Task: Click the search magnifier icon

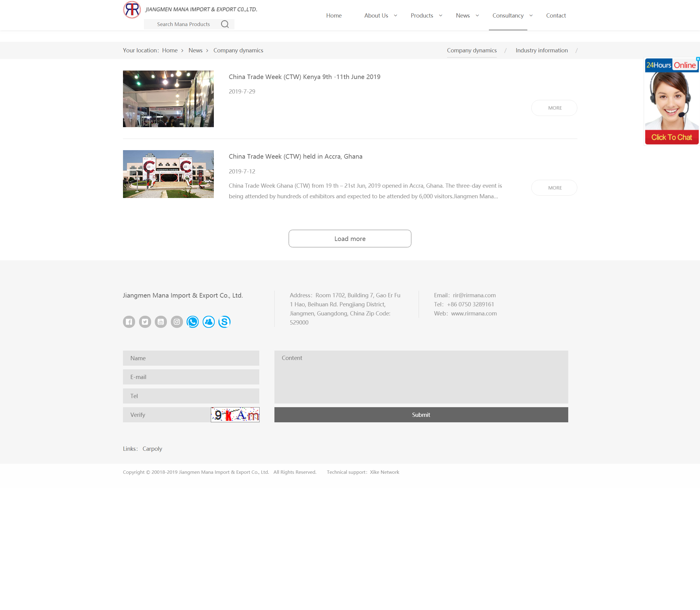Action: (x=225, y=24)
